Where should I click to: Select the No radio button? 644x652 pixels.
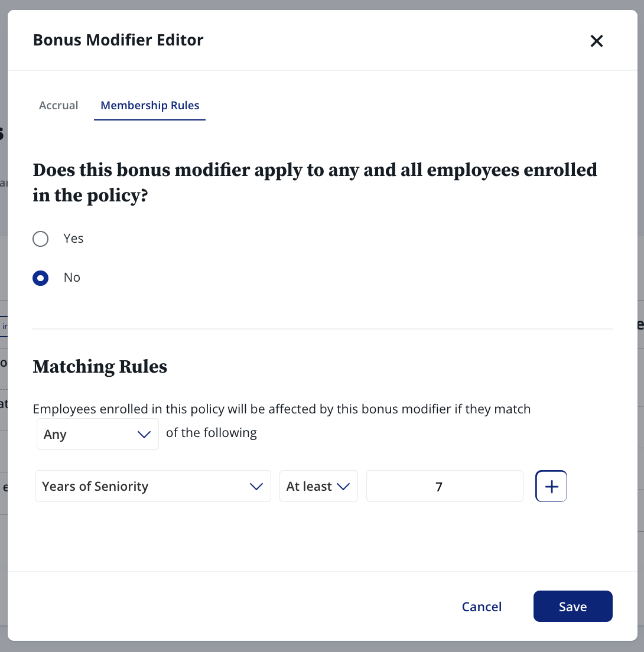[x=40, y=278]
